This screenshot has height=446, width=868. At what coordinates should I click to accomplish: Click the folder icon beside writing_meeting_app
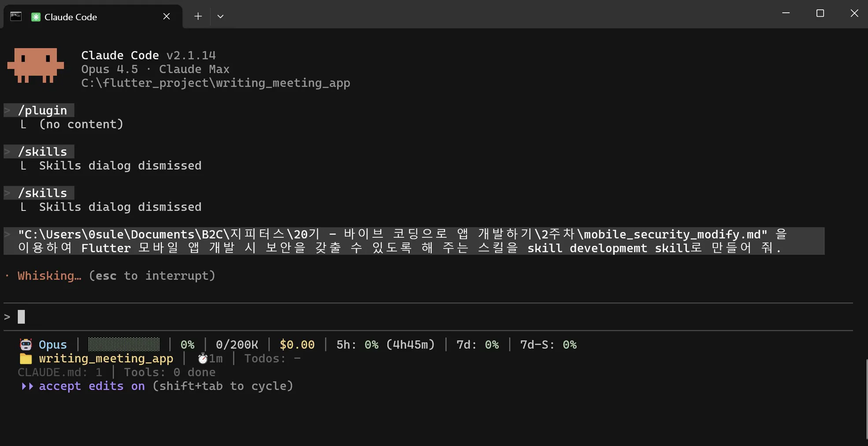click(x=26, y=358)
